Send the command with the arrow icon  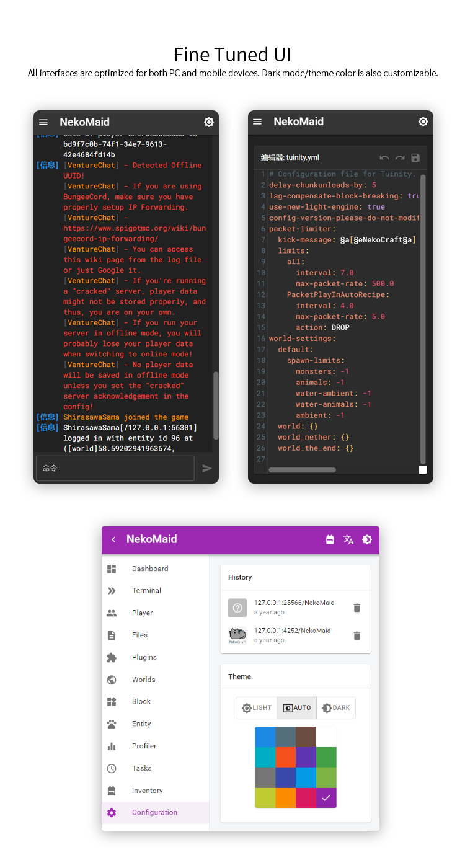[x=207, y=469]
